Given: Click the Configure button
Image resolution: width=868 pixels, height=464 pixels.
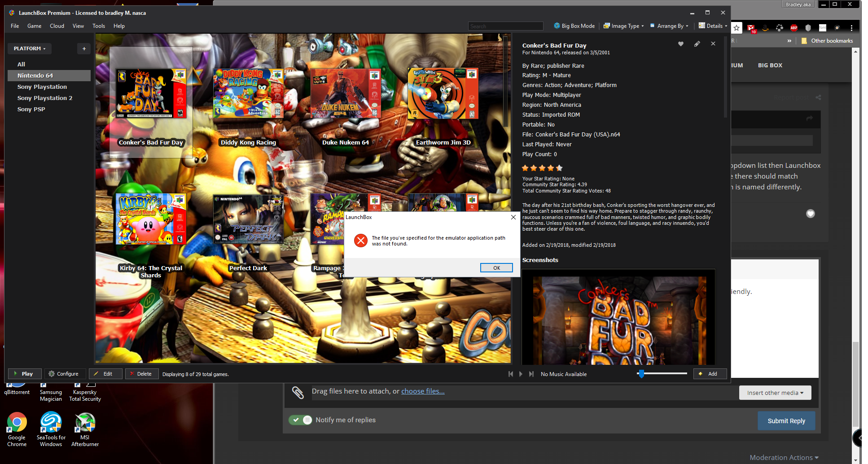Looking at the screenshot, I should pos(65,374).
